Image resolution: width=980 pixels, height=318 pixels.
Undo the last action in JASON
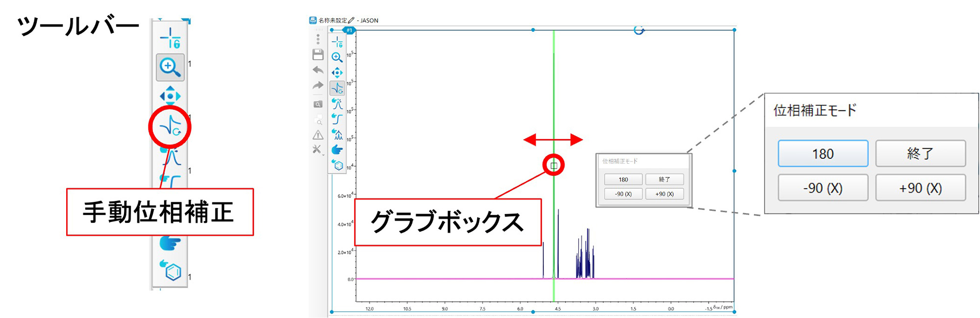(318, 70)
